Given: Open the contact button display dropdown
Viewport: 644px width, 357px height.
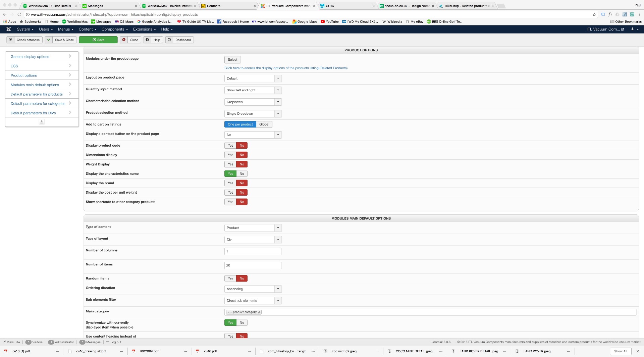Looking at the screenshot, I should tap(253, 135).
